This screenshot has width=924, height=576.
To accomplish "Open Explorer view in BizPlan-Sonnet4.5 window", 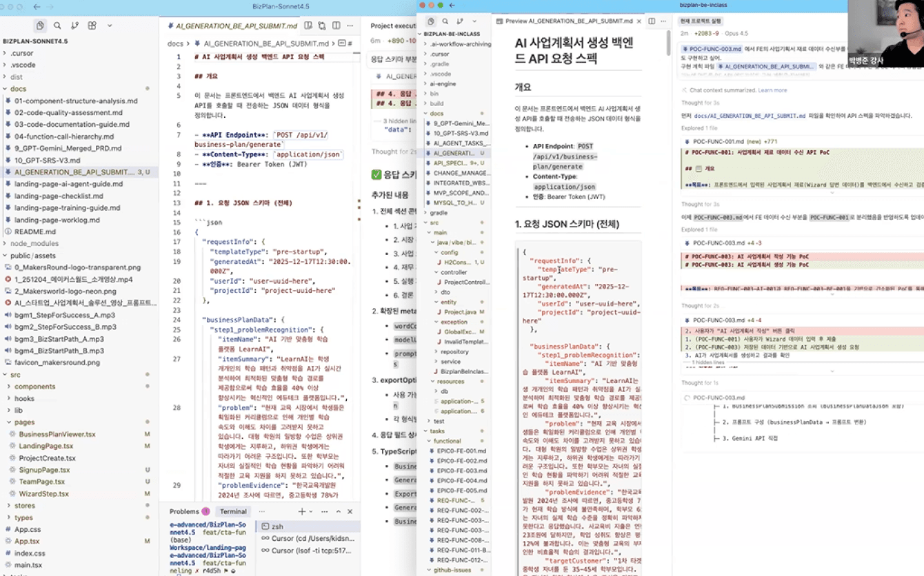I will coord(40,25).
